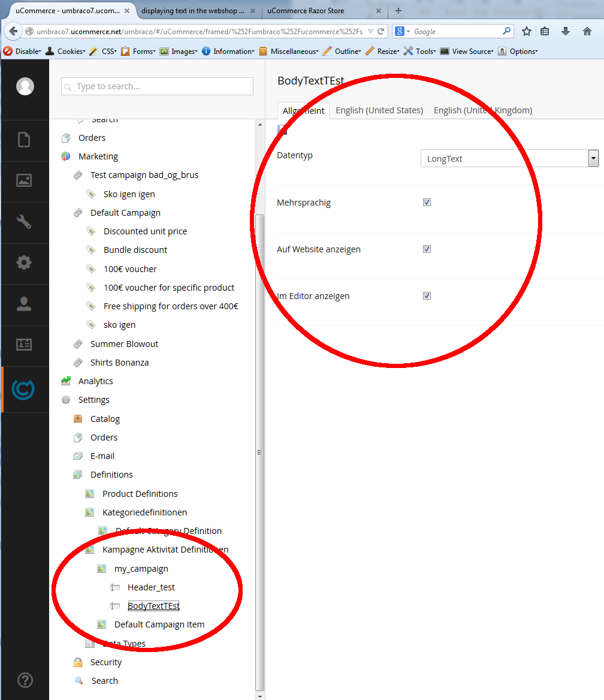The height and width of the screenshot is (700, 604).
Task: Open the Members section ID card icon
Action: point(24,344)
